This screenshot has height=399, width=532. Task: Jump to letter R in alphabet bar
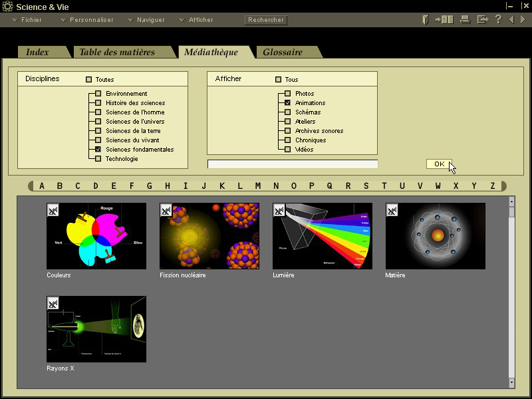click(348, 186)
